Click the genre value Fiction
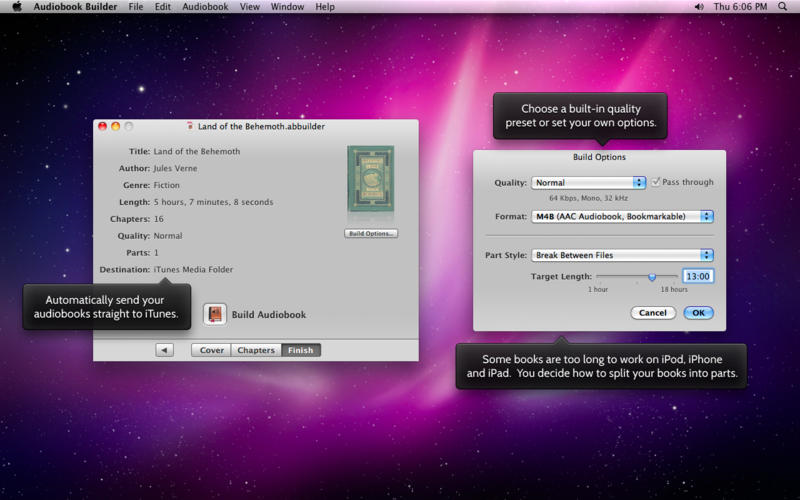Image resolution: width=800 pixels, height=500 pixels. 167,185
